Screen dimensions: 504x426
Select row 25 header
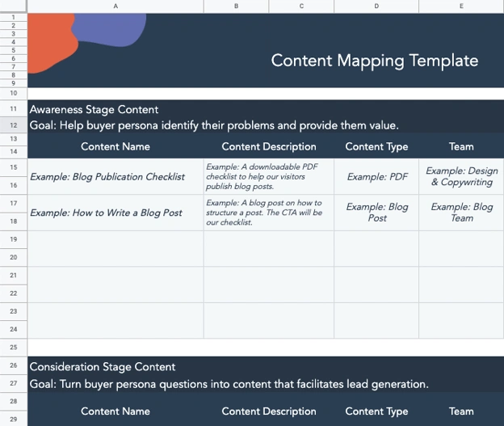click(14, 348)
